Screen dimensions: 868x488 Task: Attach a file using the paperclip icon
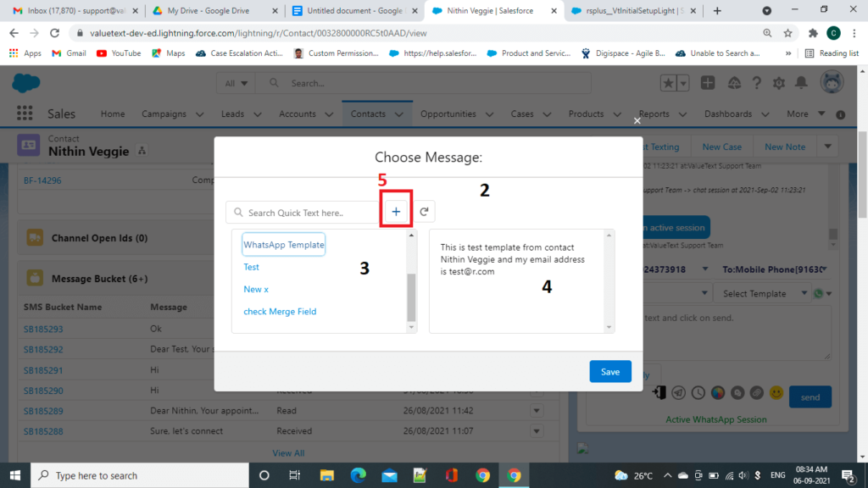pyautogui.click(x=755, y=392)
